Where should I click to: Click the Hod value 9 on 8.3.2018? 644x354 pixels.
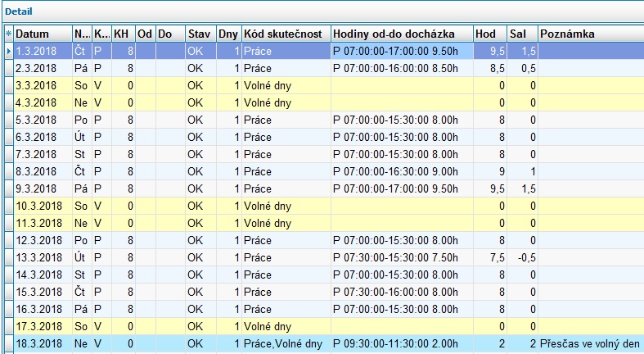[490, 171]
